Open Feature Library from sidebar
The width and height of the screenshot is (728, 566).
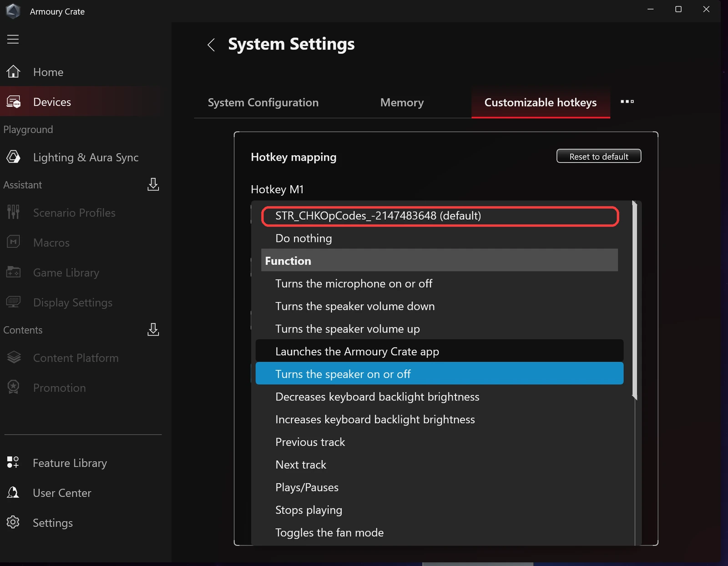[x=70, y=463]
